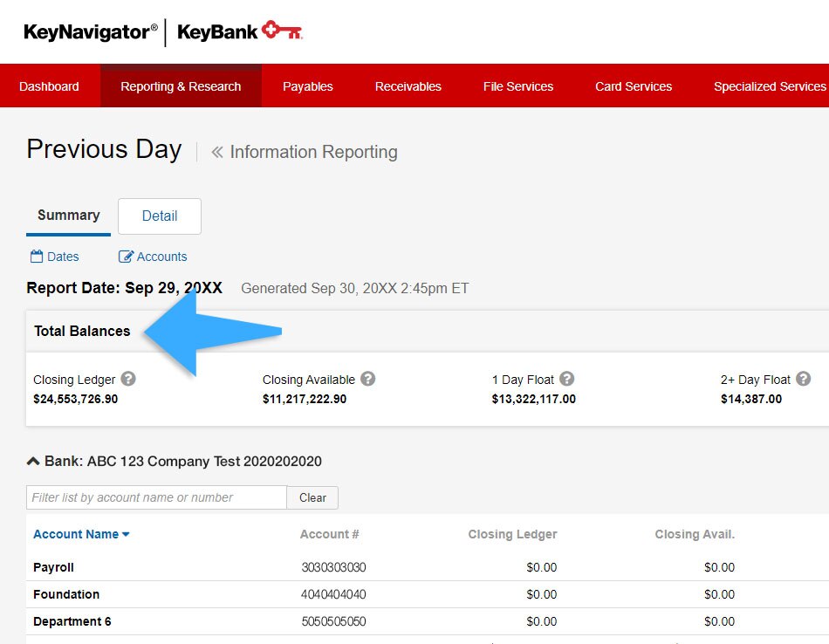Select the Summary tab
The width and height of the screenshot is (829, 644).
click(x=68, y=216)
